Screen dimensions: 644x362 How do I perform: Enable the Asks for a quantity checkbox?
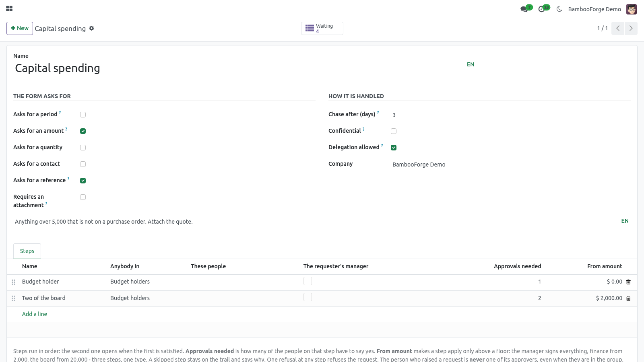pyautogui.click(x=83, y=148)
